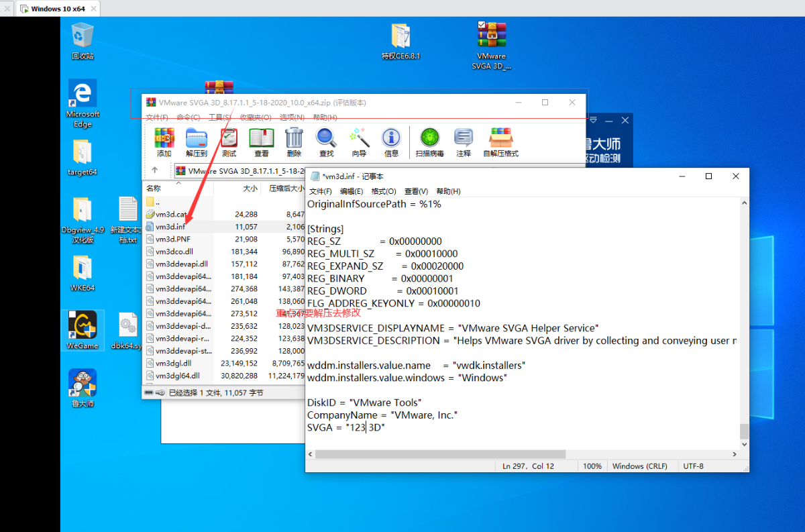
Task: Open the 选项(N) menu in WinRAR
Action: 292,117
